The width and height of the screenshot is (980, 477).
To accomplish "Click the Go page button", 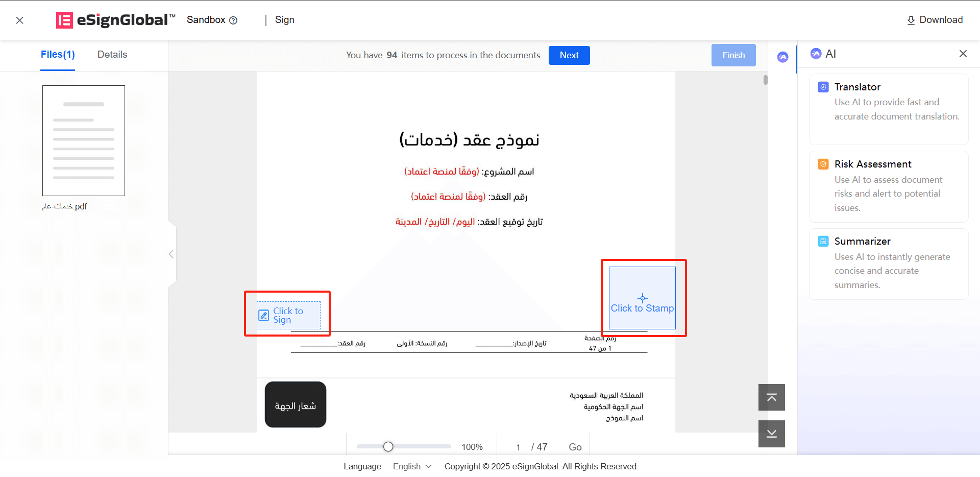I will pyautogui.click(x=575, y=447).
